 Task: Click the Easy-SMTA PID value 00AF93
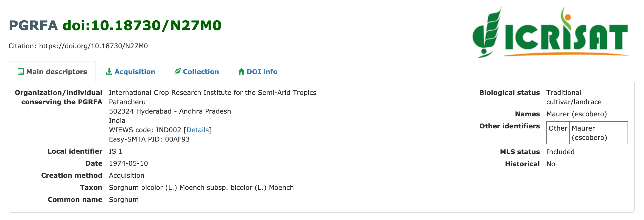177,139
